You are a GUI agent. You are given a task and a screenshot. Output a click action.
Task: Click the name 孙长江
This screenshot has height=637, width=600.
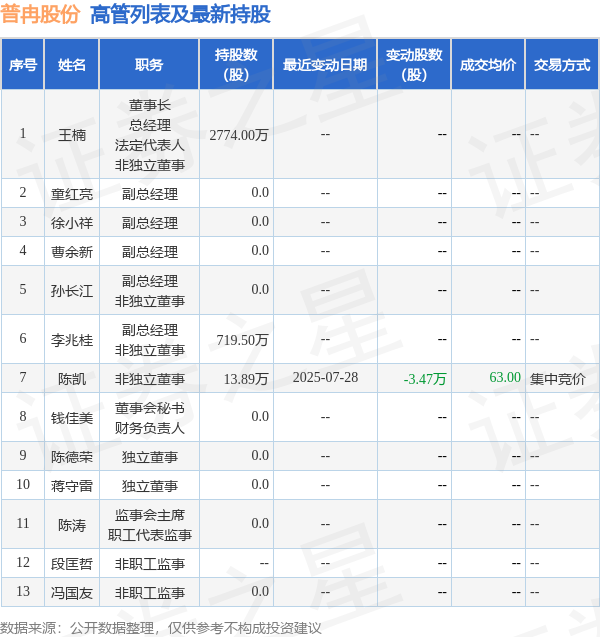(x=72, y=291)
